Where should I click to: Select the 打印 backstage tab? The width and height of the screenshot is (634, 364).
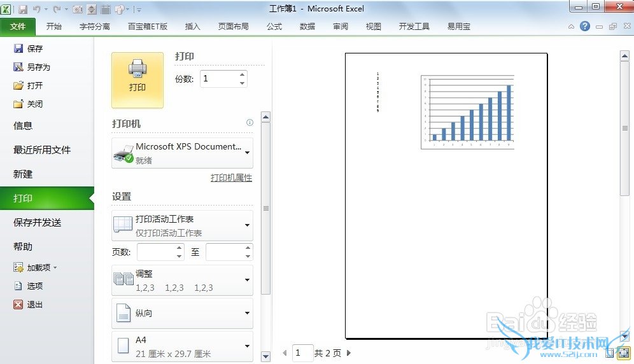tap(47, 198)
